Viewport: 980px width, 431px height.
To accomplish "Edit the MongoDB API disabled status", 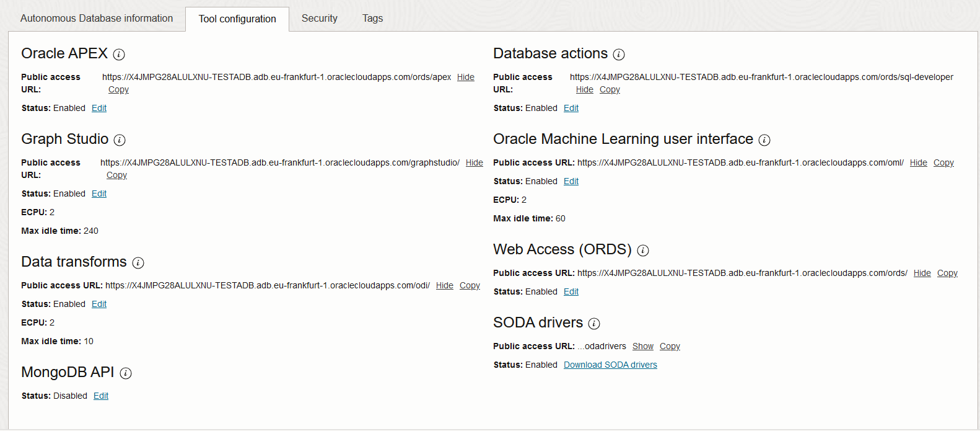I will 101,396.
